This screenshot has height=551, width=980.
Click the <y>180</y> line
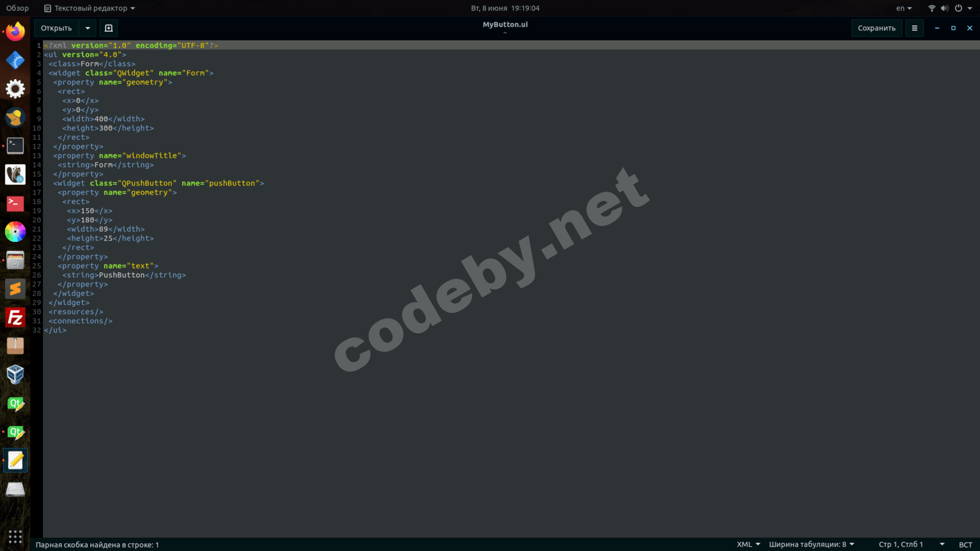click(89, 220)
